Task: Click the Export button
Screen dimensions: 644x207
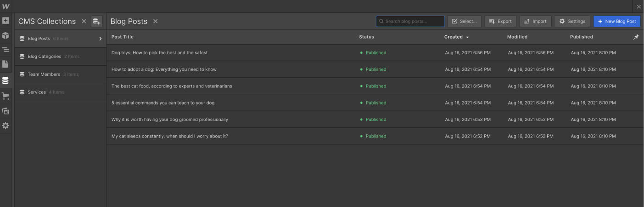Action: pos(500,21)
